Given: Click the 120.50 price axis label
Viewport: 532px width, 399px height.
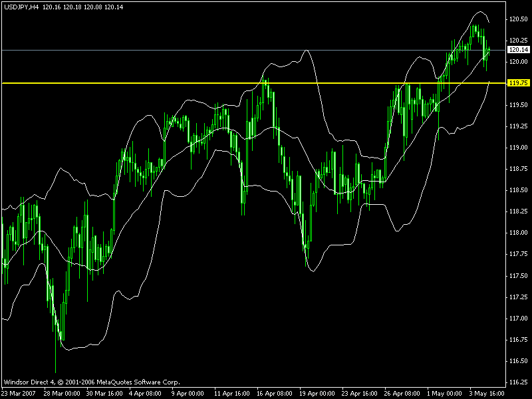Looking at the screenshot, I should tap(519, 19).
